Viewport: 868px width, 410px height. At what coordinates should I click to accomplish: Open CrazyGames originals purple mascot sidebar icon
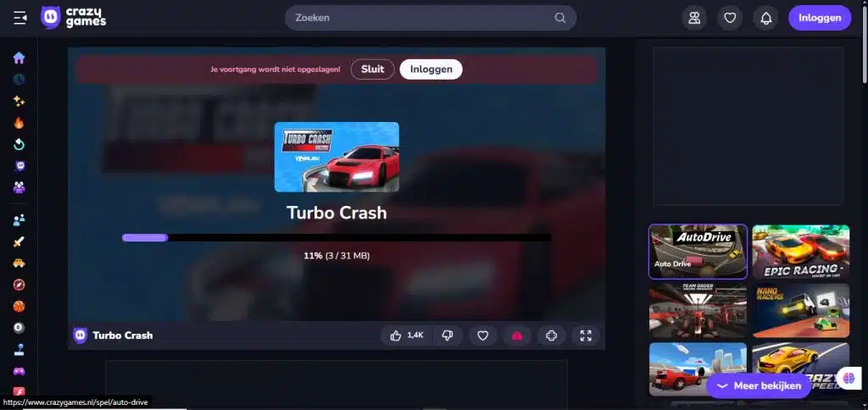tap(19, 167)
